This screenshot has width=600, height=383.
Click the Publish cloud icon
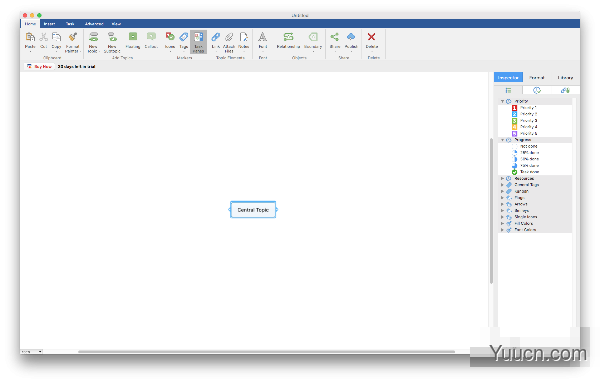tap(351, 37)
